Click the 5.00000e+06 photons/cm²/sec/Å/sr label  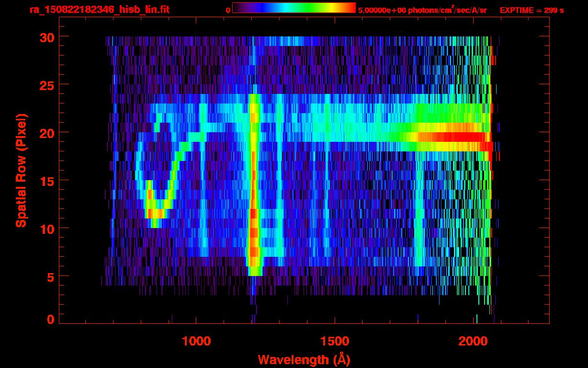pyautogui.click(x=422, y=10)
